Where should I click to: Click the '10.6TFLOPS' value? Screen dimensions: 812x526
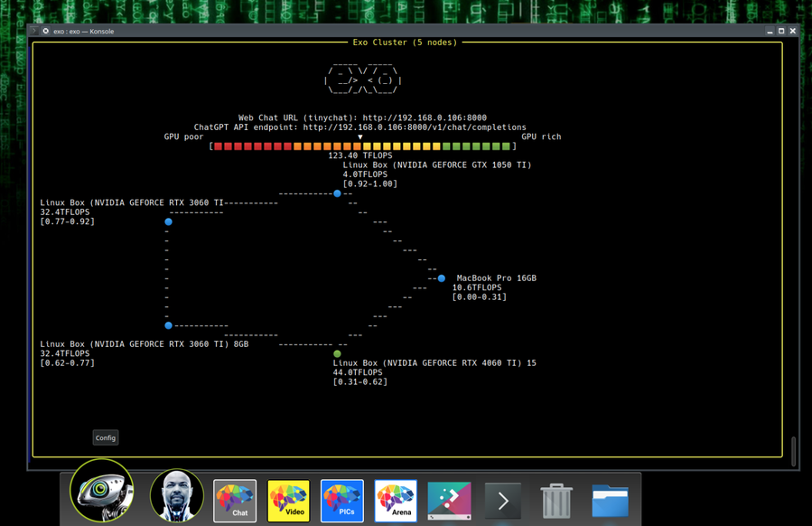477,287
